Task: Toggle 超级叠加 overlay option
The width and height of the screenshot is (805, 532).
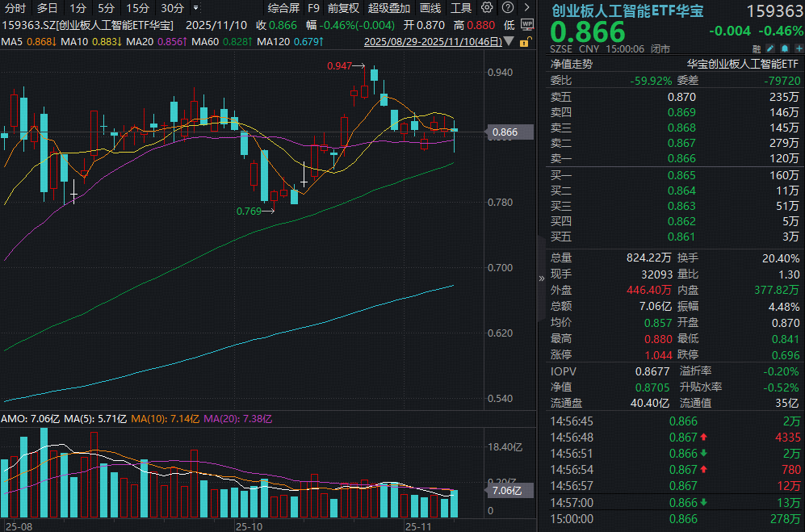Action: pyautogui.click(x=389, y=8)
